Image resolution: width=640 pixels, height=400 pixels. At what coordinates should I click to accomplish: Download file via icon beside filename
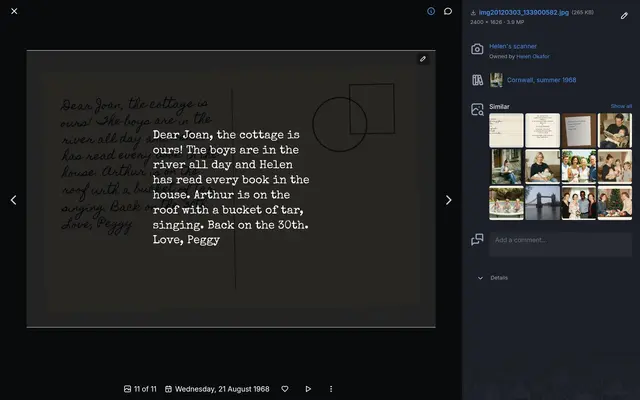[x=473, y=13]
